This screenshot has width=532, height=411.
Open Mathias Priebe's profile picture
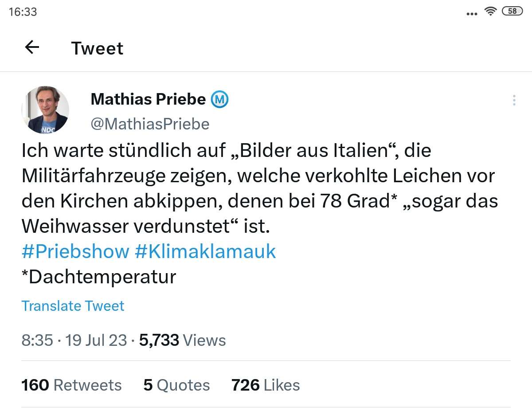tap(45, 110)
